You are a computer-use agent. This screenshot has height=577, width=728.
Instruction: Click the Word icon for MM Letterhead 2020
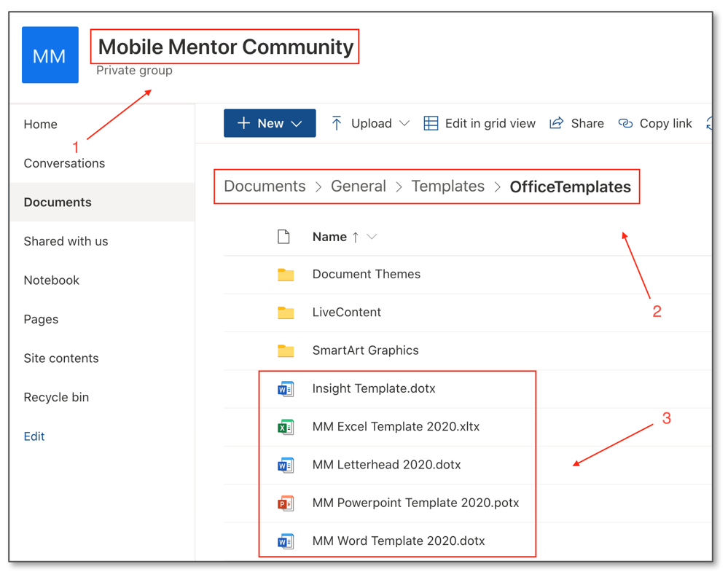coord(286,465)
